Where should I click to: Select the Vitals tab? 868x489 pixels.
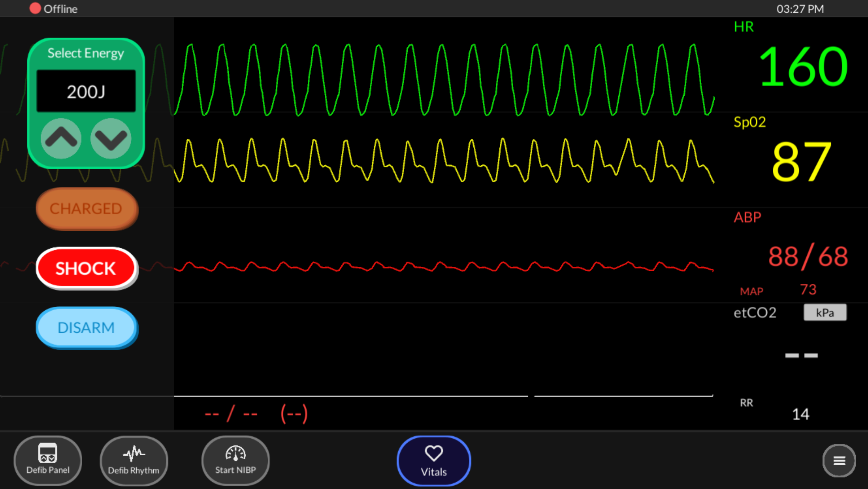point(434,460)
